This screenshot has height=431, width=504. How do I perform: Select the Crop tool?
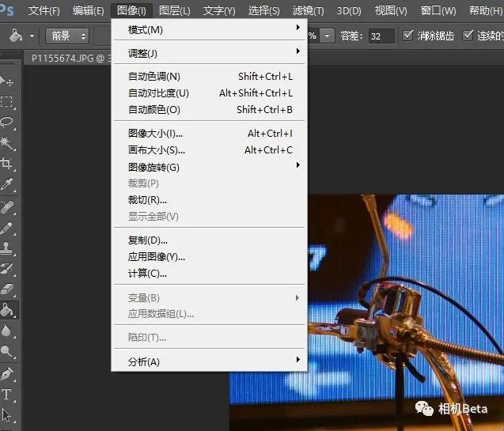[7, 164]
